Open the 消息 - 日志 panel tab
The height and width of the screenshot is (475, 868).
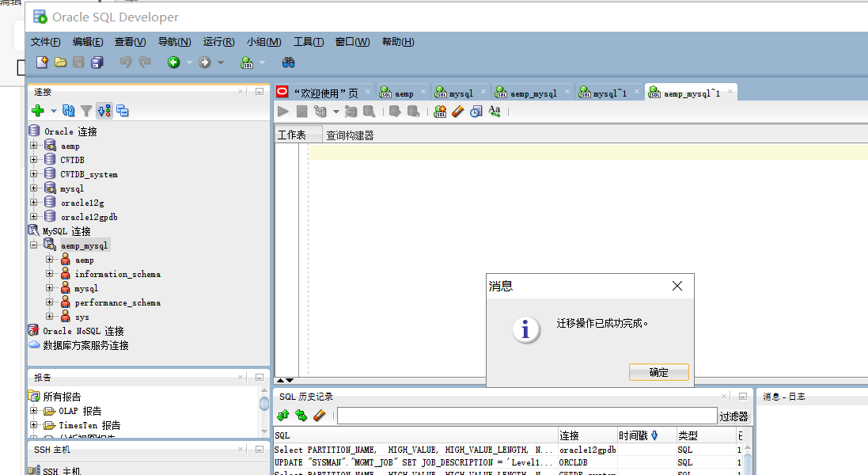(x=784, y=397)
